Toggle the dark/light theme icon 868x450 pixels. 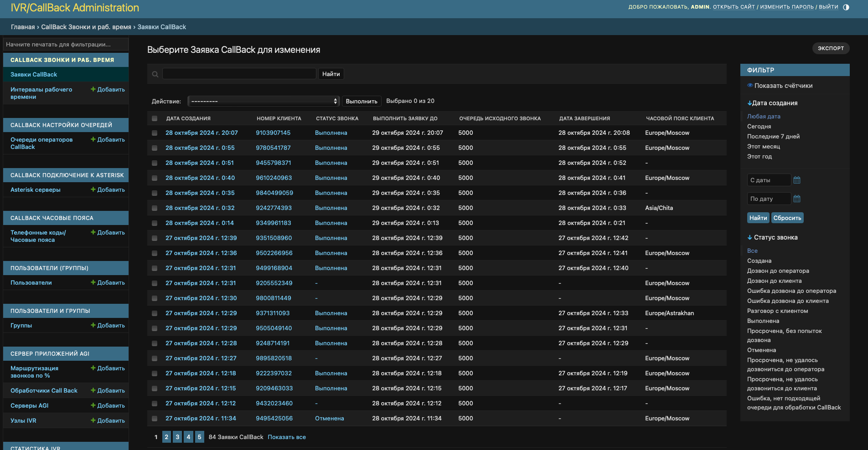(846, 7)
